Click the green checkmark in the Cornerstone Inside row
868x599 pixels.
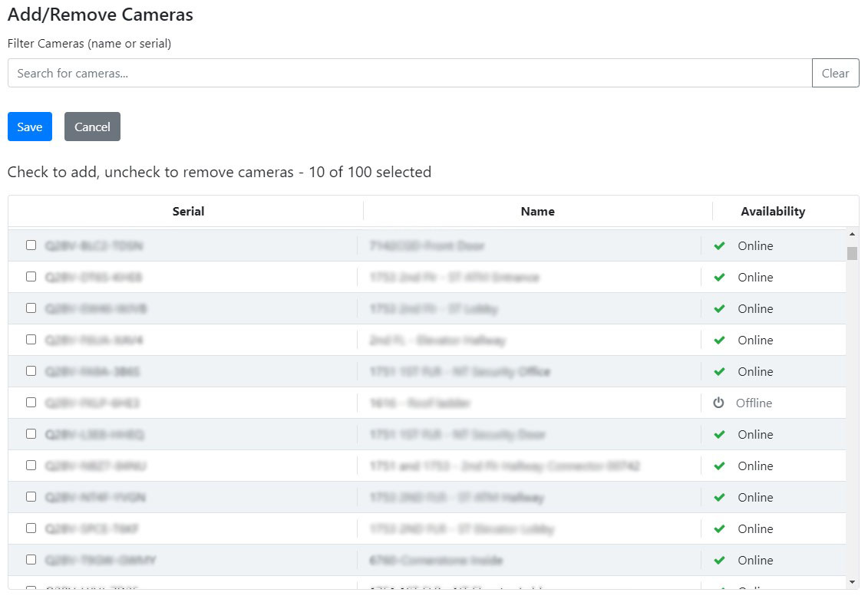click(719, 561)
